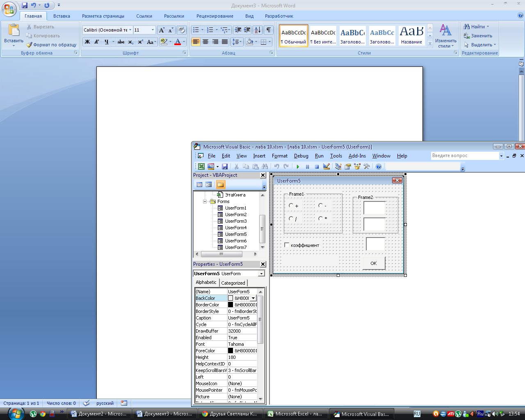Collapse the Forms folder in project tree

click(205, 201)
